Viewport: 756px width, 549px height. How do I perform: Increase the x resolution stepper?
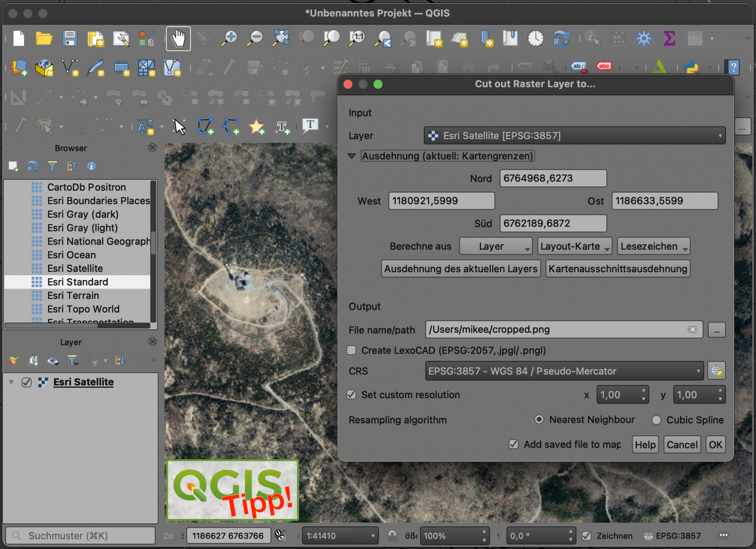[643, 391]
